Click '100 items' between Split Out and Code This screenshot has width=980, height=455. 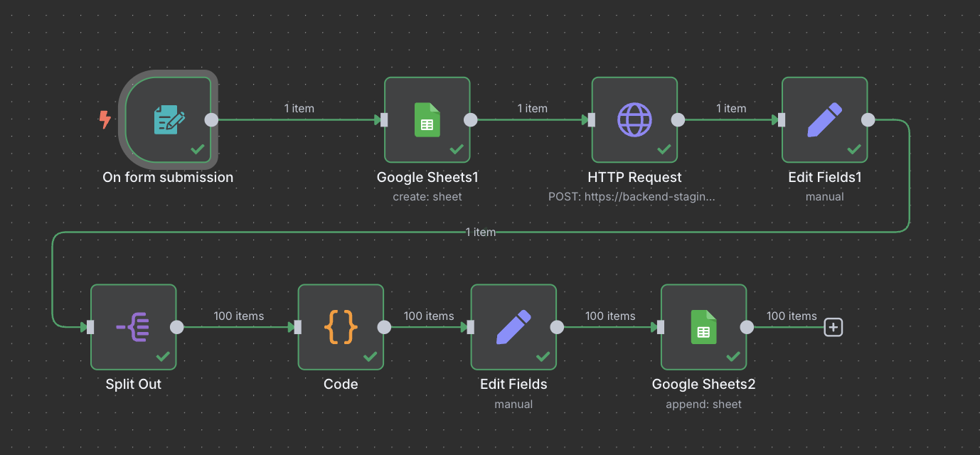click(239, 316)
